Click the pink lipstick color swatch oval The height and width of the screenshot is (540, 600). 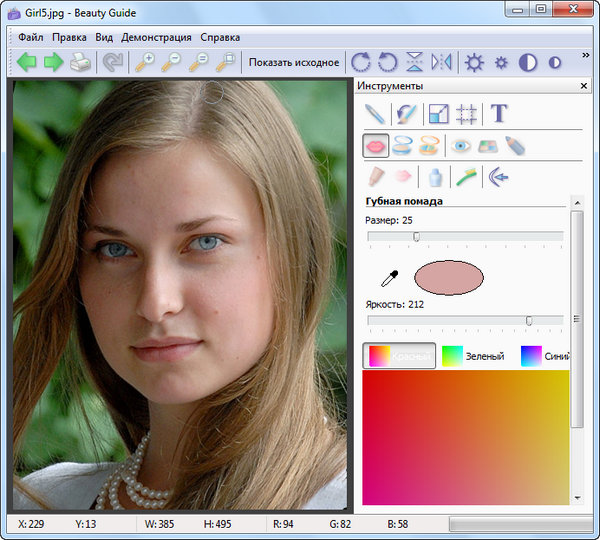[449, 278]
